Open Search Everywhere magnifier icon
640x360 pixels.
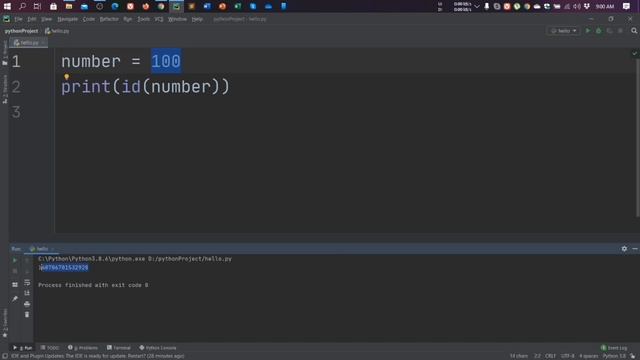634,31
